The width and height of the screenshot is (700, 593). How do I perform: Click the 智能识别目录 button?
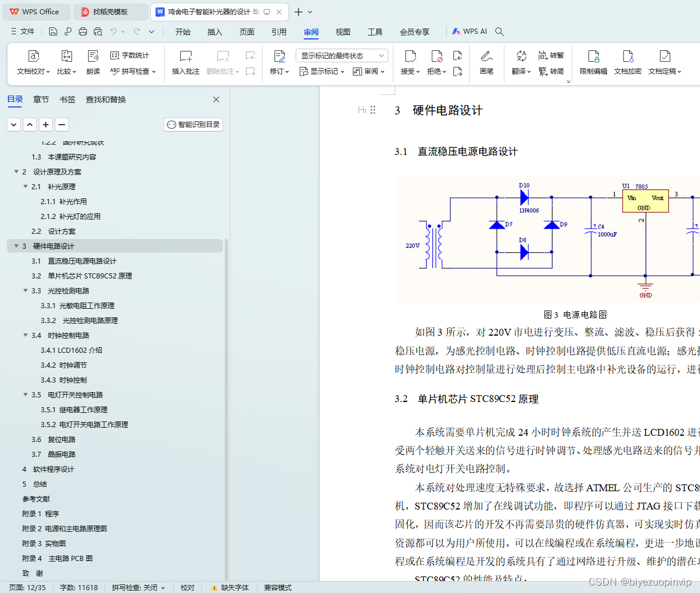[x=193, y=125]
